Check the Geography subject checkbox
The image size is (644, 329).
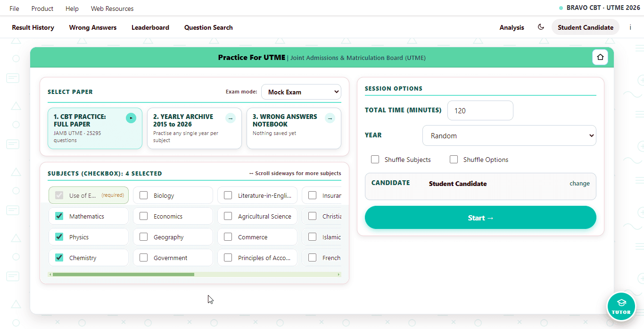[144, 237]
